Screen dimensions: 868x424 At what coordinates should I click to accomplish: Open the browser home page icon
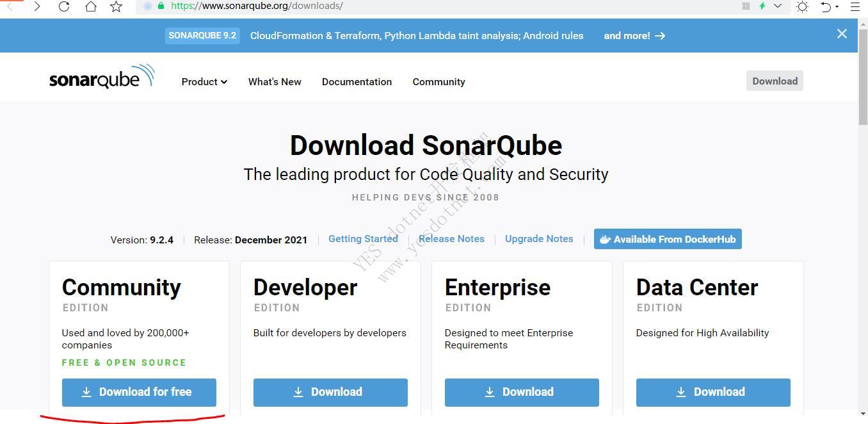pyautogui.click(x=91, y=6)
